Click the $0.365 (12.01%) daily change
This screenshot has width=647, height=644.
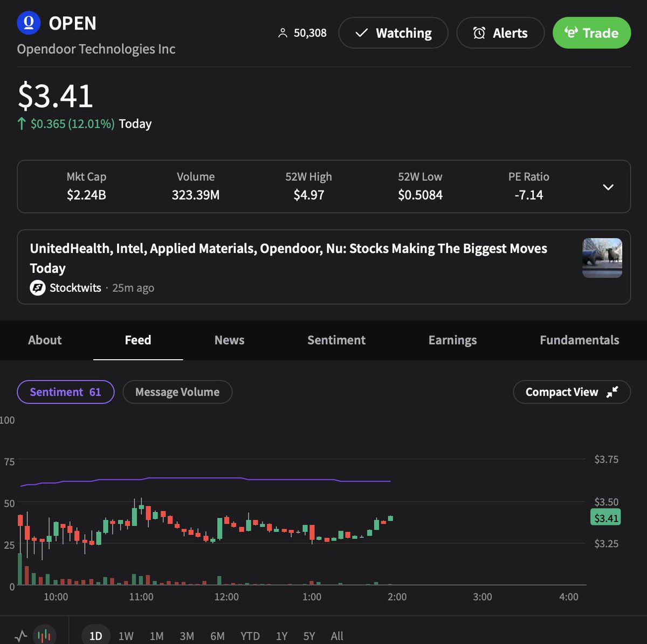(x=72, y=124)
